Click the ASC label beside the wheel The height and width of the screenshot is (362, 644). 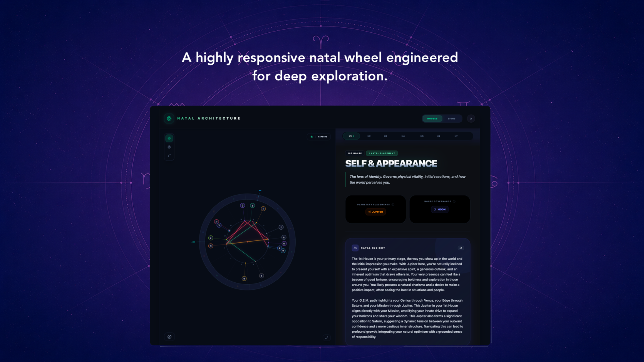coord(193,242)
